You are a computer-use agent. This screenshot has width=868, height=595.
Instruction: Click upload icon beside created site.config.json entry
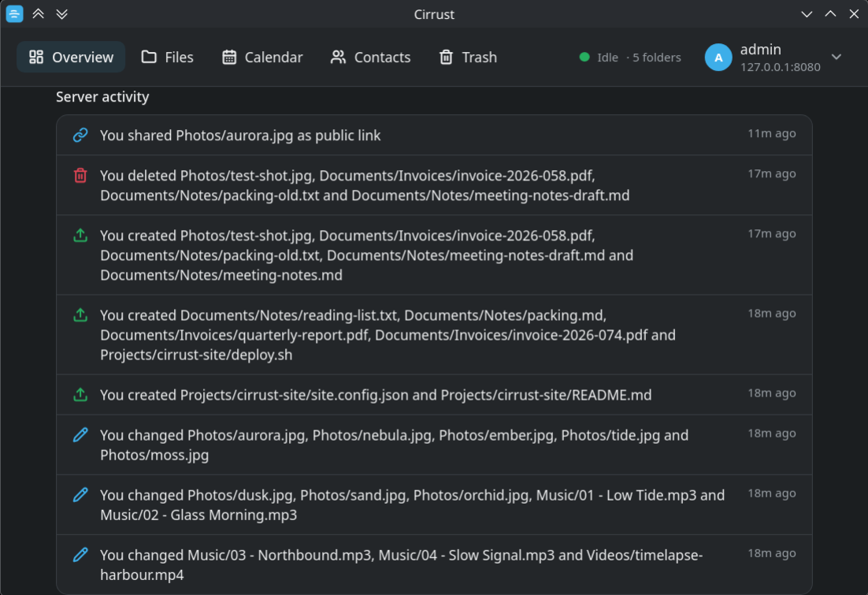(80, 395)
